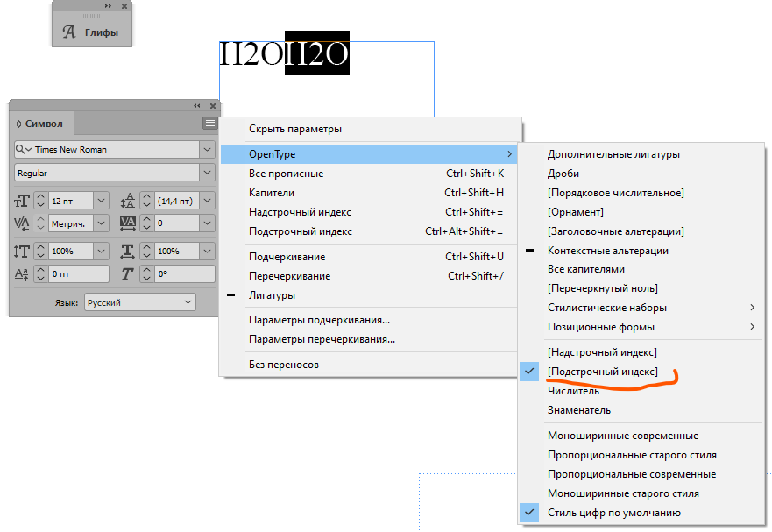
Task: Uncheck Стиль цифр по умолчанию
Action: [x=641, y=513]
